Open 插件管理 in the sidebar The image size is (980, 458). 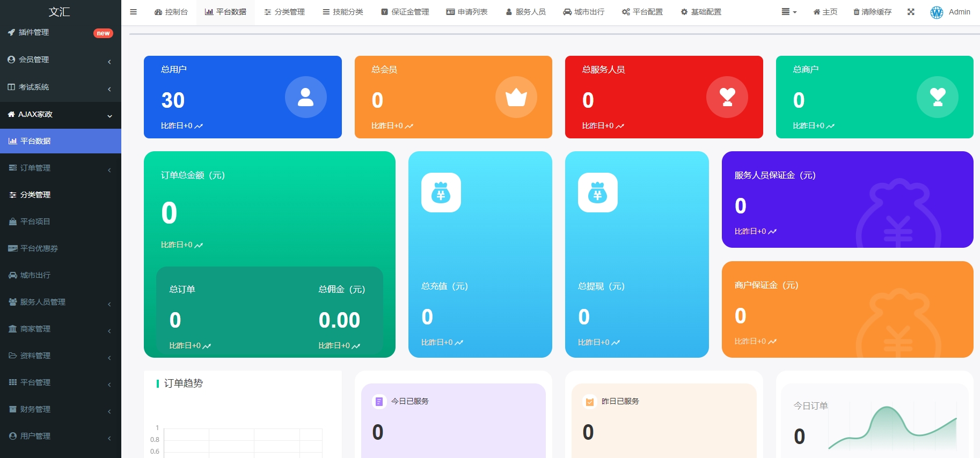[x=61, y=33]
